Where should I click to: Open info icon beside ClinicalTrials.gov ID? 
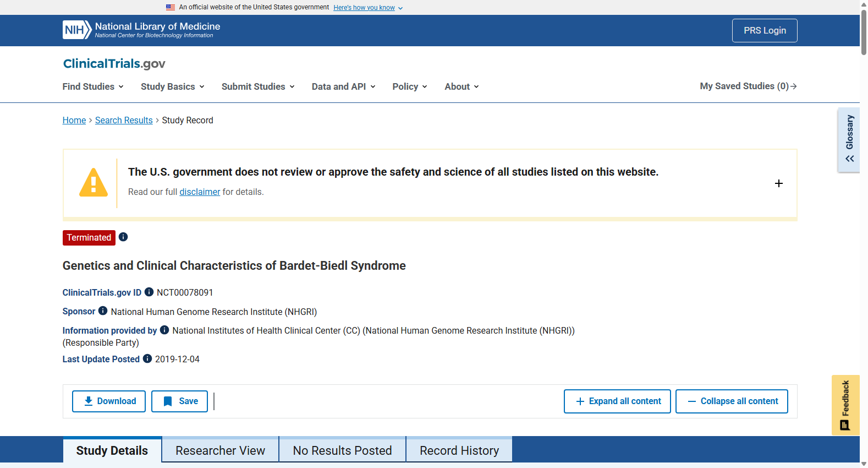[x=149, y=292]
